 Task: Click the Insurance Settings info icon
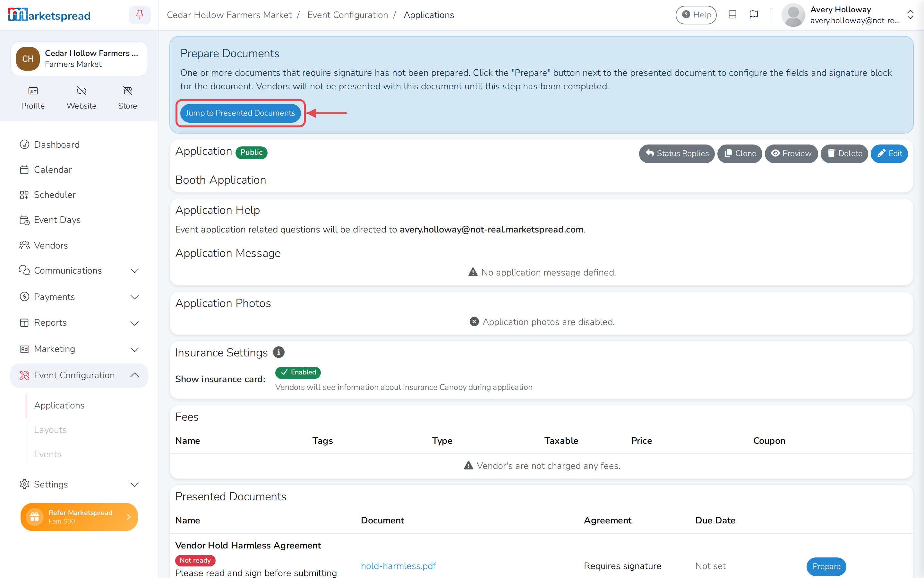click(279, 352)
